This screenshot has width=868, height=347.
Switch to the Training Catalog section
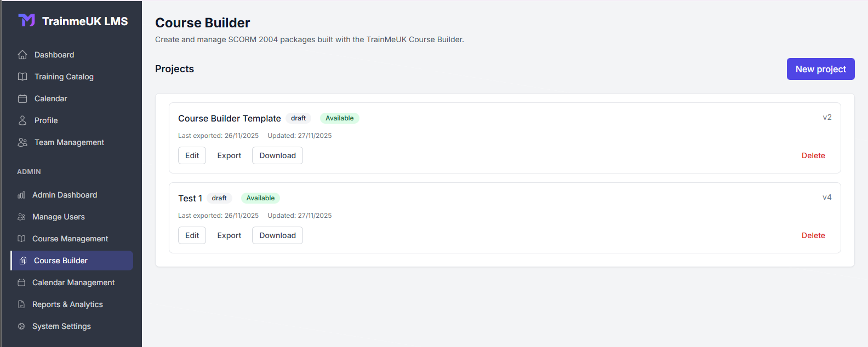(x=64, y=77)
